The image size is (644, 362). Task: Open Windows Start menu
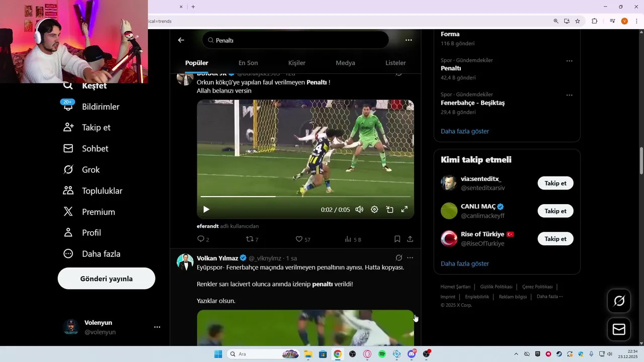[x=218, y=354]
